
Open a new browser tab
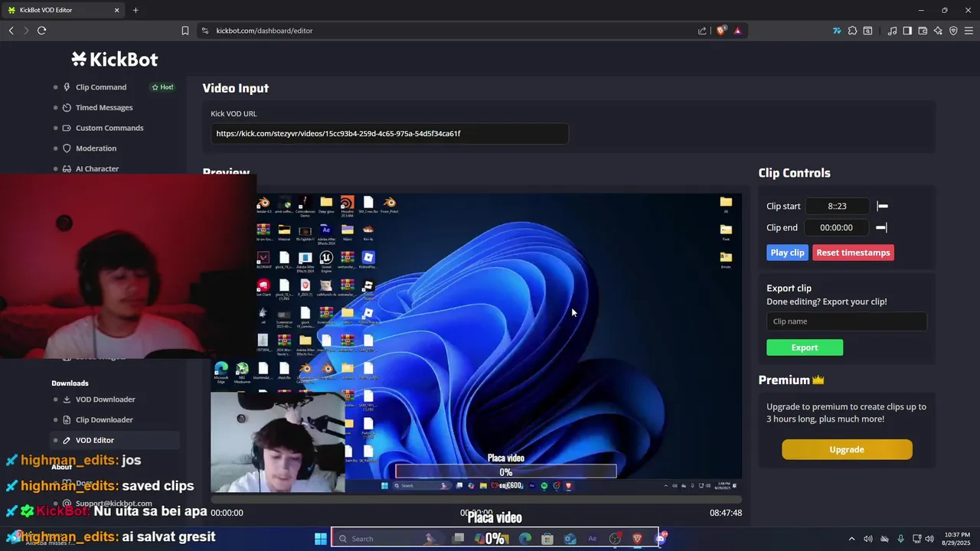136,10
